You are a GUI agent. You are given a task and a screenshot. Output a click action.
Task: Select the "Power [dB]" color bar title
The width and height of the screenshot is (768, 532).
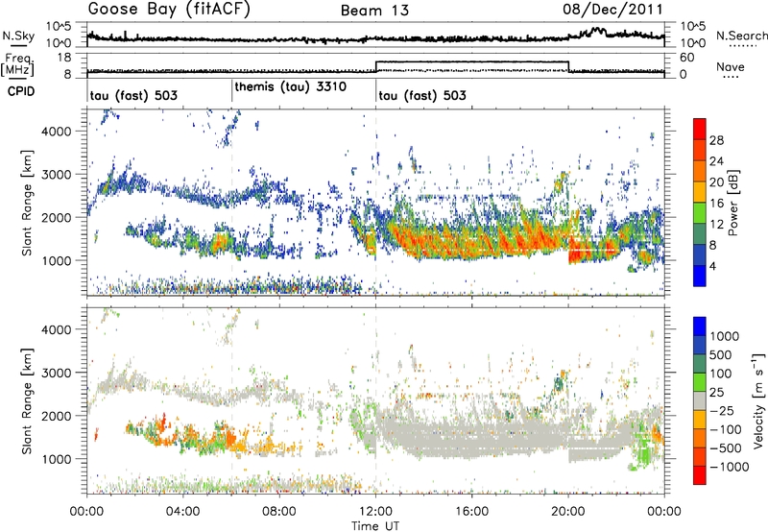[732, 203]
